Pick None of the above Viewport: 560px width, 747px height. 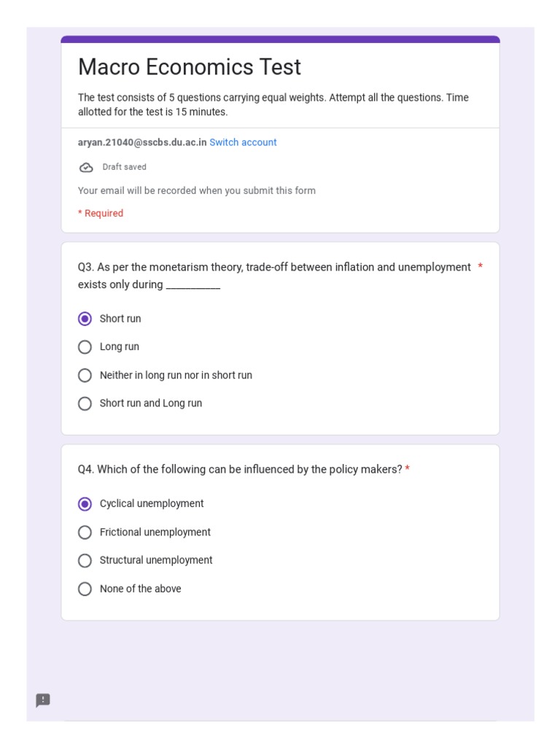click(85, 589)
